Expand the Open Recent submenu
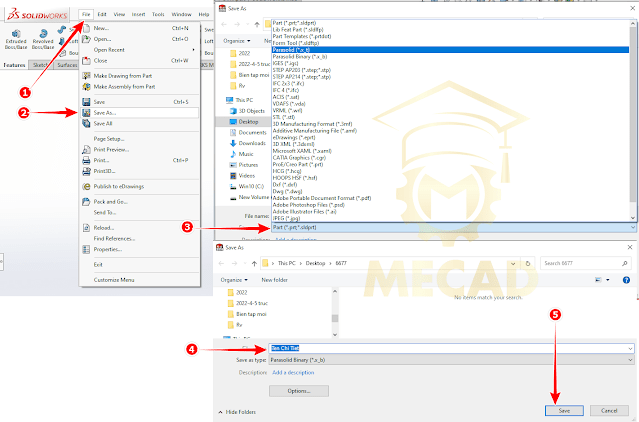 tap(140, 50)
